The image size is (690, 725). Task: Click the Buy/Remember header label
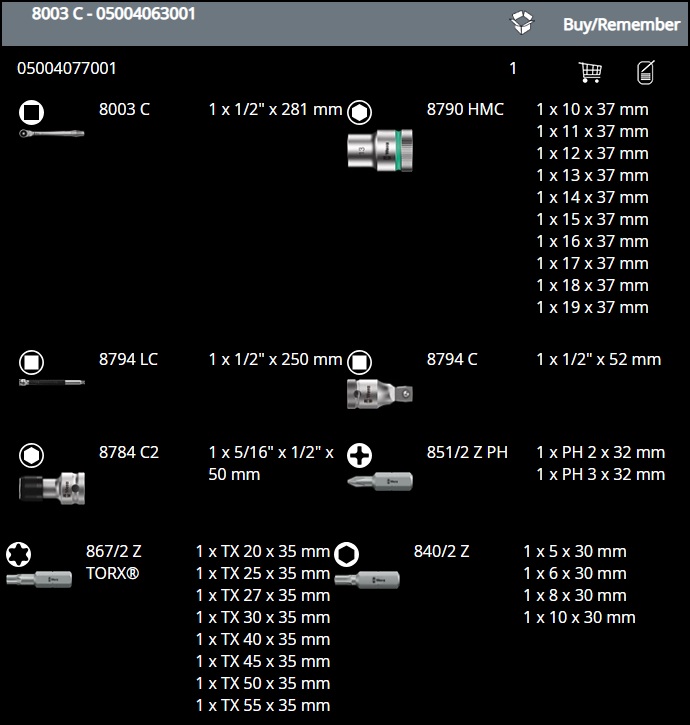pos(621,25)
